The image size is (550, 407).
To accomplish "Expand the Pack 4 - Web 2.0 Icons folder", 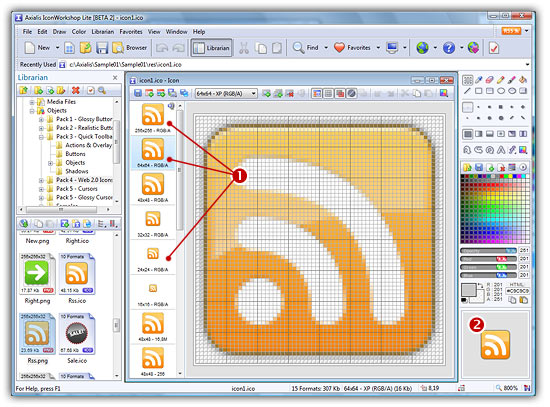I will pyautogui.click(x=41, y=180).
